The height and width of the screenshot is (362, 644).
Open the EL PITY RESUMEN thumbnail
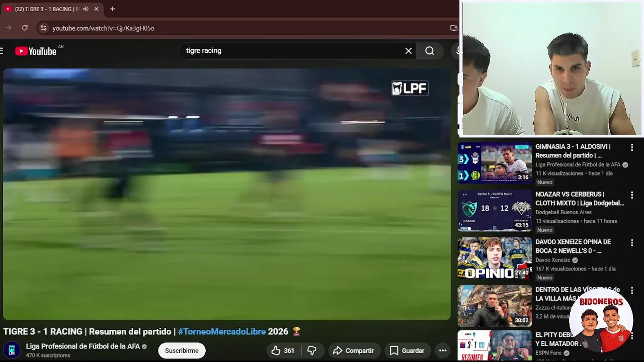pyautogui.click(x=495, y=346)
